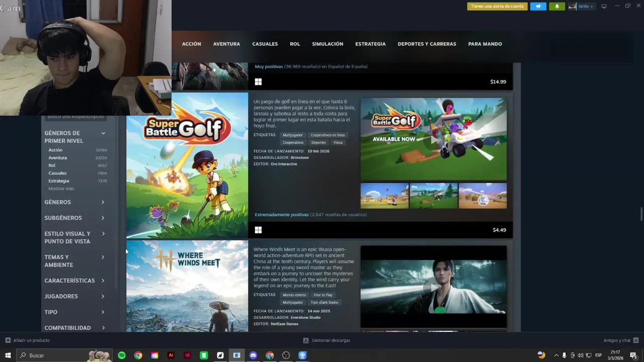This screenshot has height=362, width=644.
Task: Click the Windows icon beside the $14.99 price
Action: [258, 81]
